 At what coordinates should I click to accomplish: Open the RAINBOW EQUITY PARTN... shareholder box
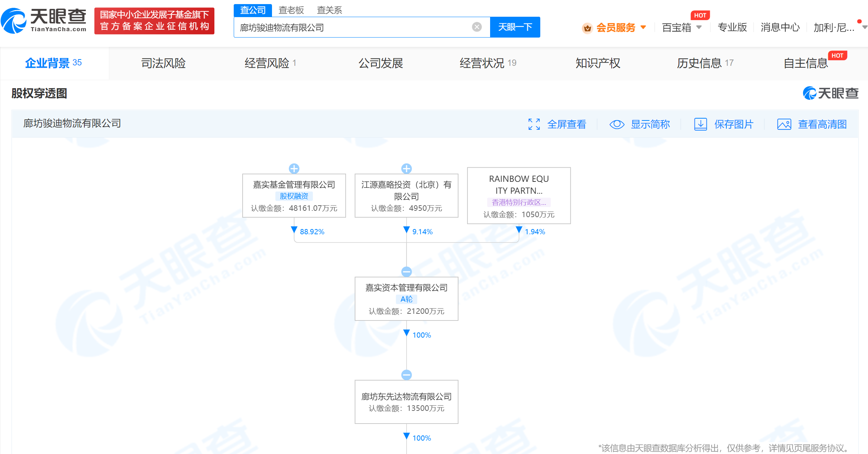coord(519,196)
